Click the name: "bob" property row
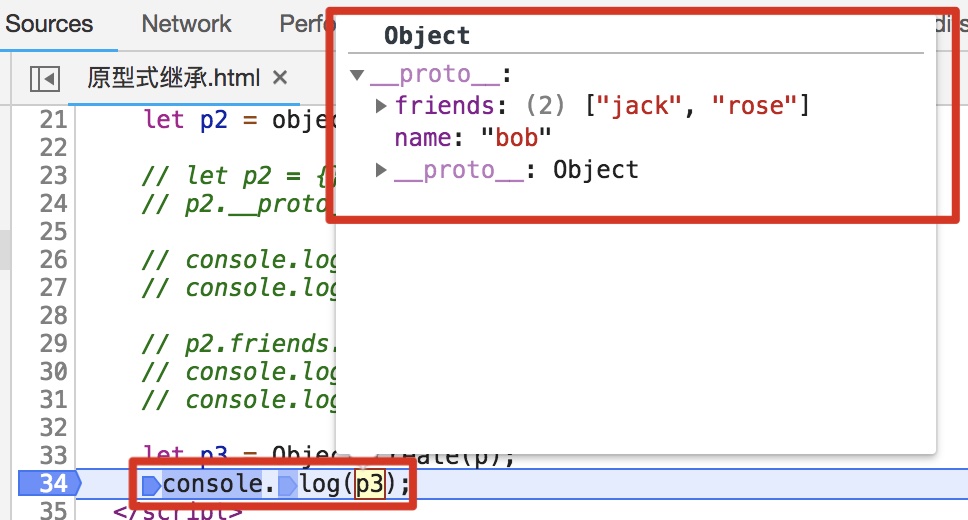The height and width of the screenshot is (520, 968). click(473, 137)
